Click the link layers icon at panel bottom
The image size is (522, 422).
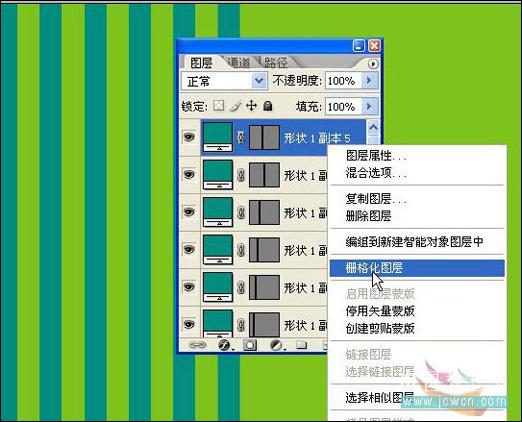(197, 345)
